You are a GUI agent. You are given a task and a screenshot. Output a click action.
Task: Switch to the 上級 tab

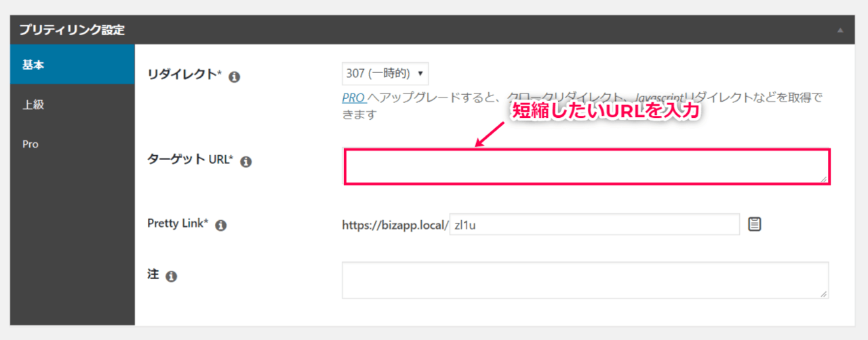[73, 104]
